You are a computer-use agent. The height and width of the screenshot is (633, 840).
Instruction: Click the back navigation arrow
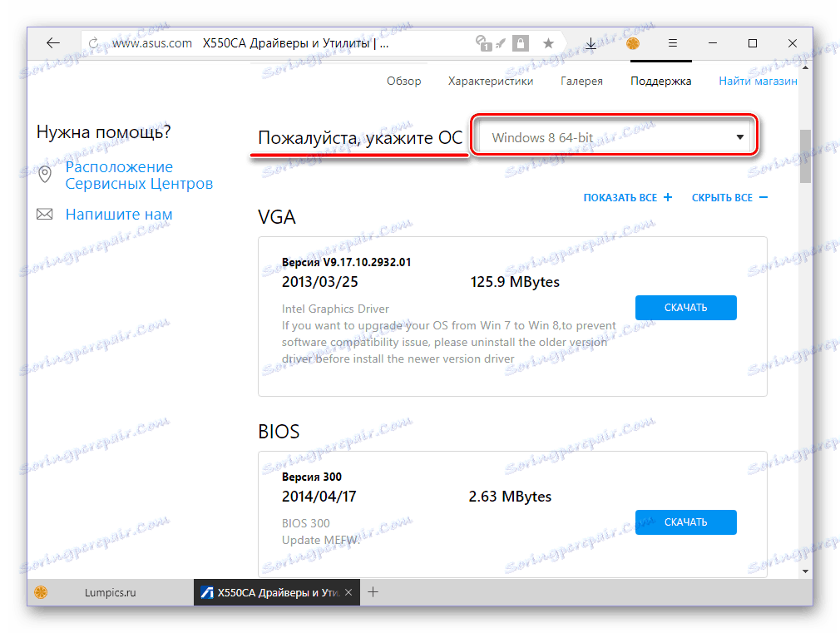(52, 42)
